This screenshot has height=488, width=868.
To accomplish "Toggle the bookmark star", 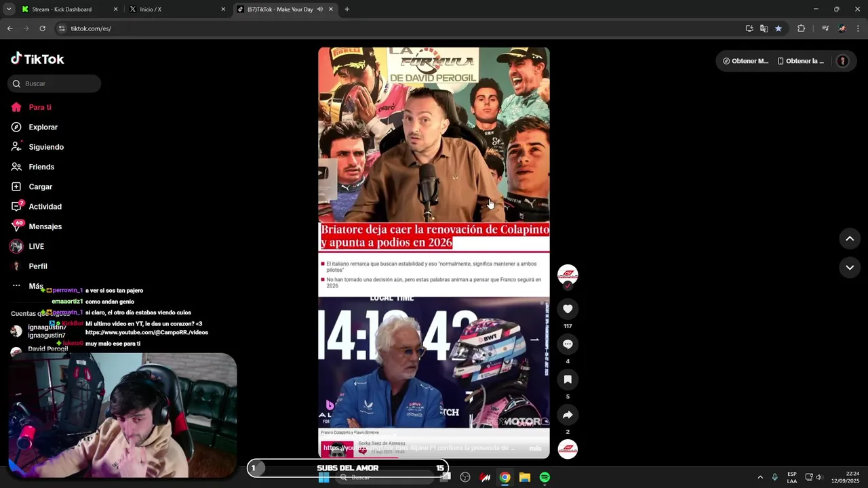I will coord(778,28).
